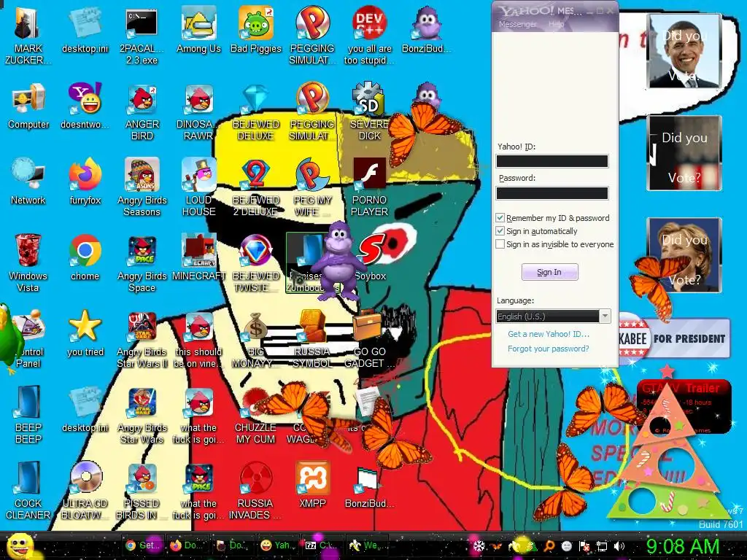
Task: Select the you tried star icon
Action: [x=85, y=333]
